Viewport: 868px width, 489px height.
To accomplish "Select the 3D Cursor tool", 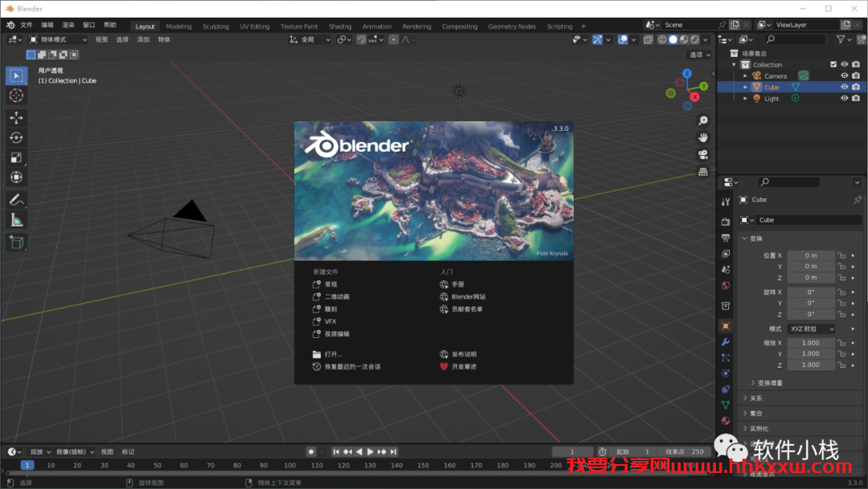I will (x=16, y=95).
